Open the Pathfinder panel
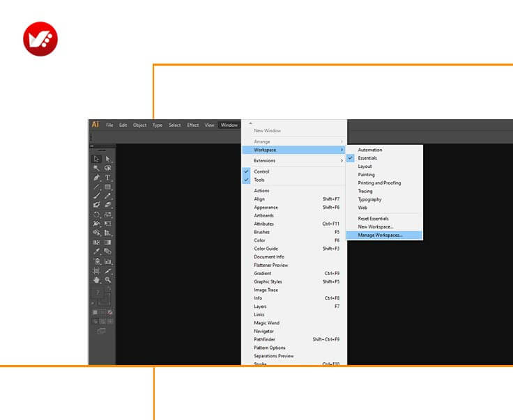Image resolution: width=513 pixels, height=420 pixels. pyautogui.click(x=294, y=339)
